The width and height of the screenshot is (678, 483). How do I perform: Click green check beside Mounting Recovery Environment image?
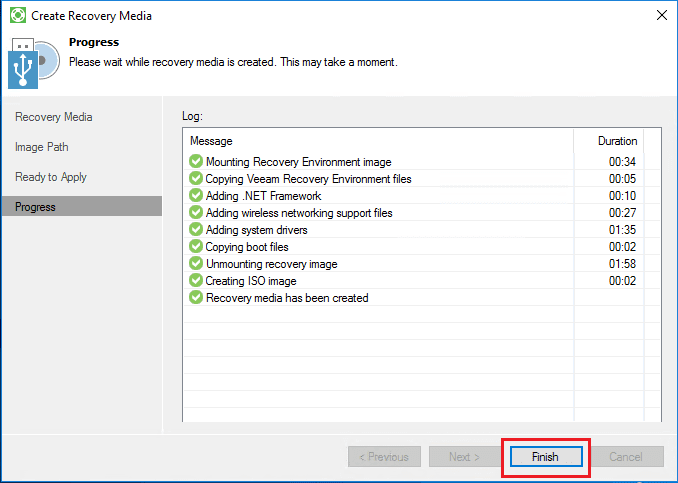pyautogui.click(x=196, y=161)
